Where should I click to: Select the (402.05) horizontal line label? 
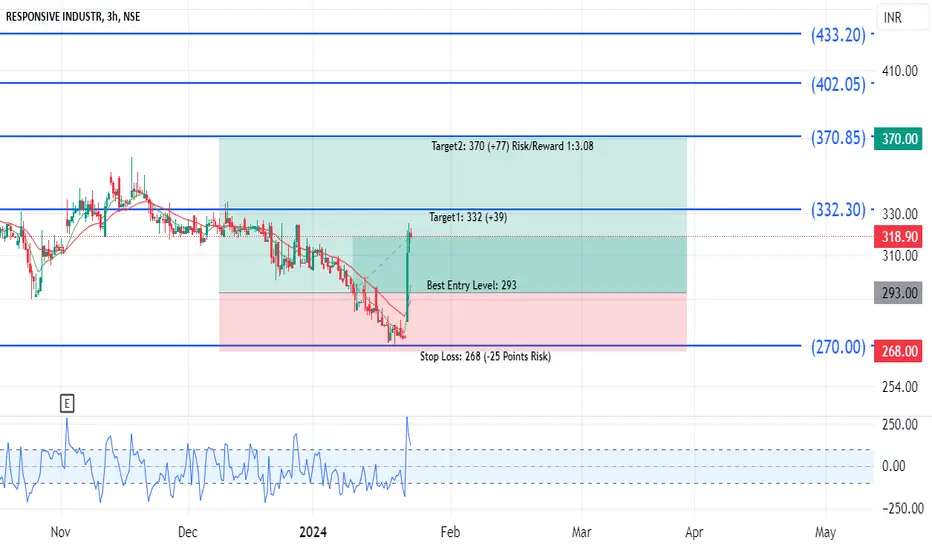[x=838, y=84]
